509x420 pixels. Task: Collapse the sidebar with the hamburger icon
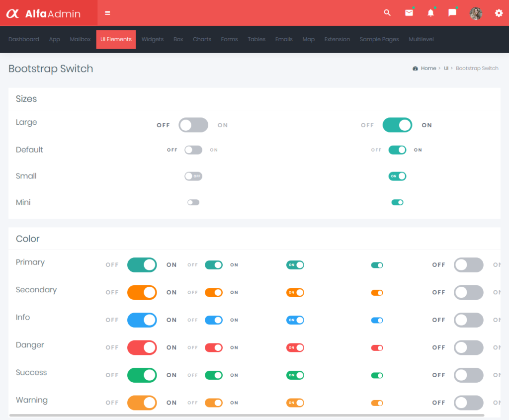tap(107, 13)
